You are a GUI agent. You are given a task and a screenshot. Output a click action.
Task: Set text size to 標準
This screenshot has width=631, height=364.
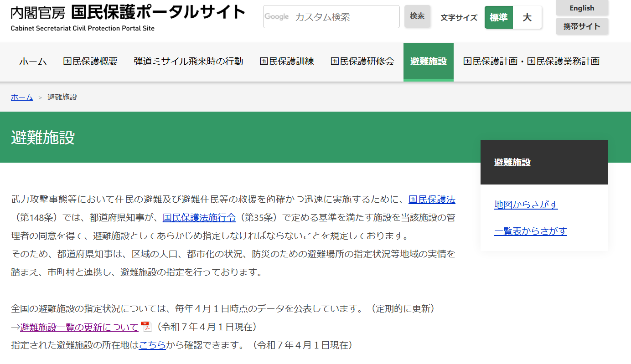[498, 17]
